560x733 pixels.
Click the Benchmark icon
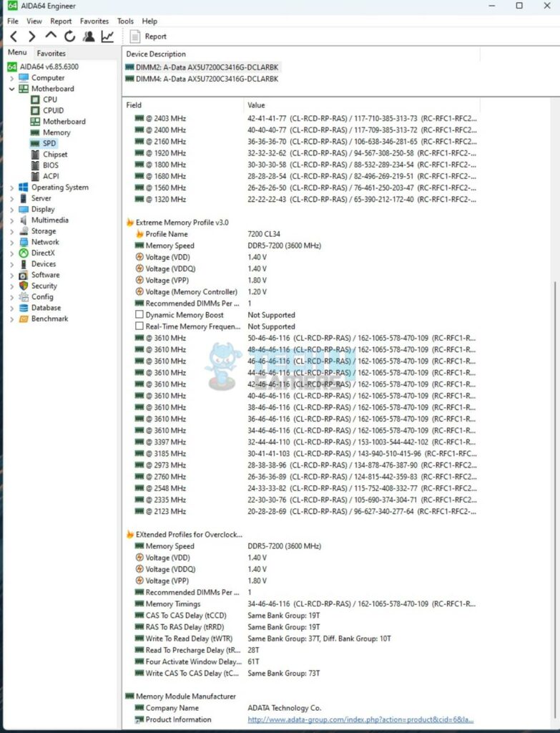pos(24,319)
